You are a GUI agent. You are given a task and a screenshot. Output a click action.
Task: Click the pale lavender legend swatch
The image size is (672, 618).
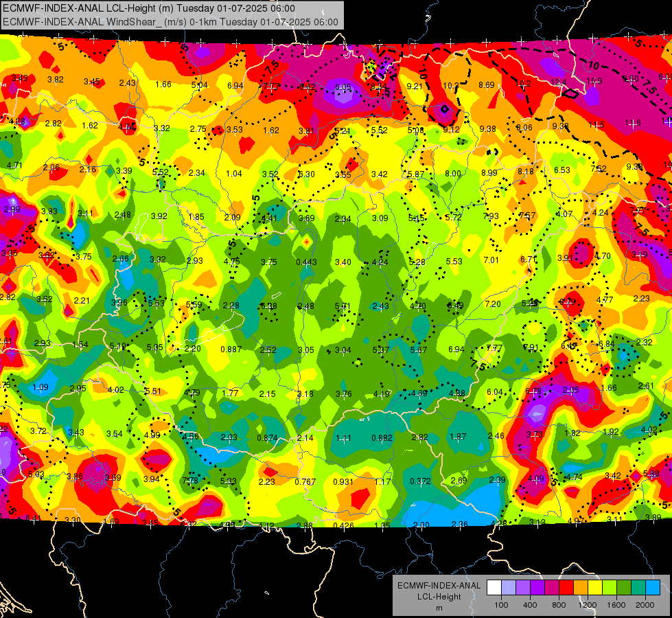click(509, 588)
